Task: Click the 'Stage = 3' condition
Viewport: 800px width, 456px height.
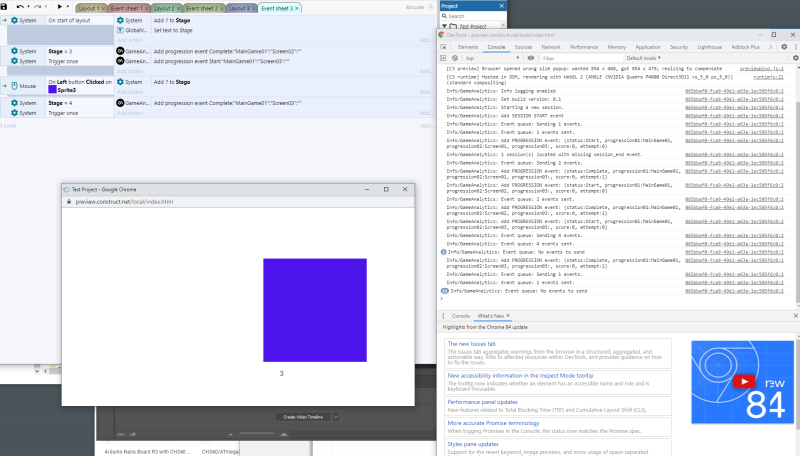Action: click(60, 51)
